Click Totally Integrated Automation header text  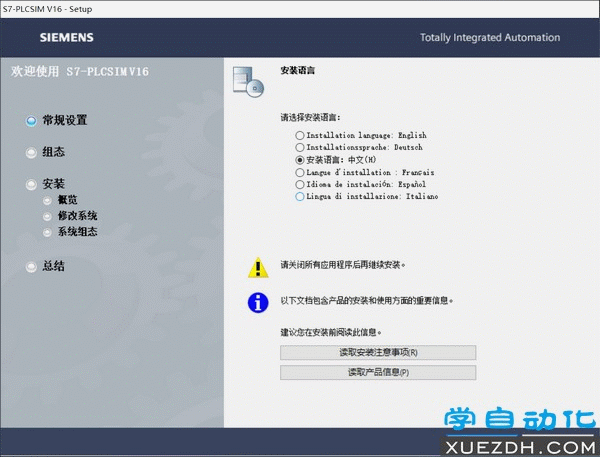click(x=490, y=38)
